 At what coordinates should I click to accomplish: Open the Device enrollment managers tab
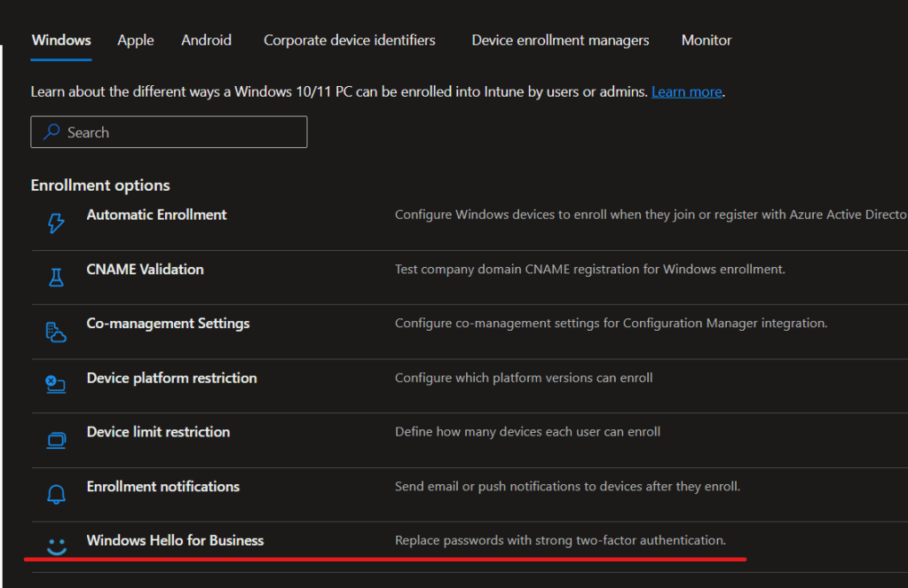tap(560, 41)
